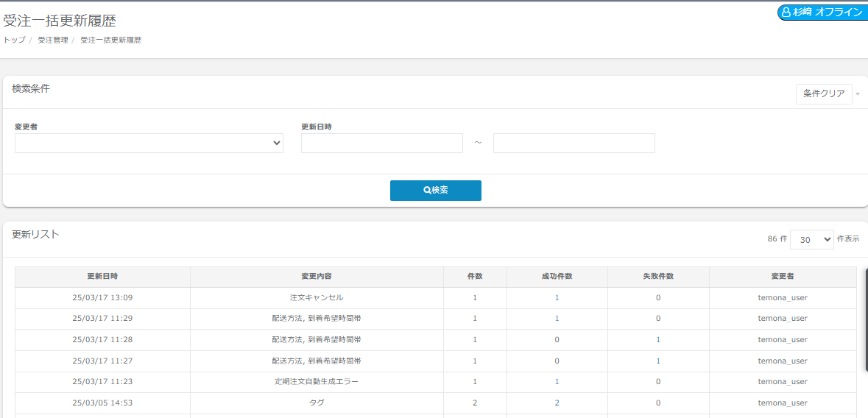
Task: Click the 86 件 total count text
Action: (777, 239)
